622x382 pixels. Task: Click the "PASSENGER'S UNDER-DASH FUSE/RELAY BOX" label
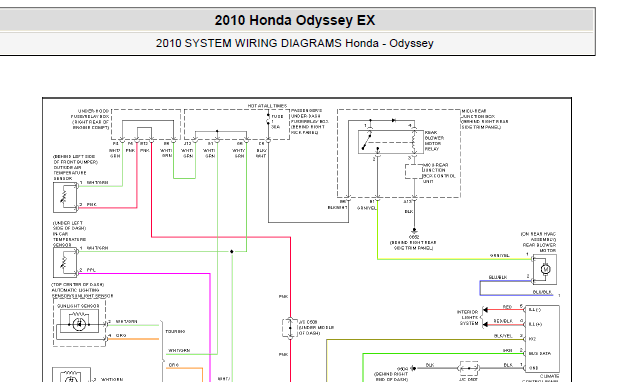(x=310, y=121)
